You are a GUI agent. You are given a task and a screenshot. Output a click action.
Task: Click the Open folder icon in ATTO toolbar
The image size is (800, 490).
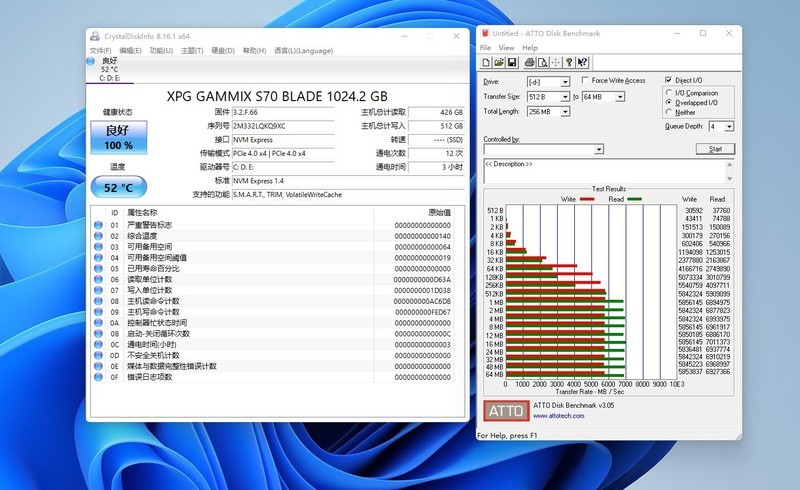tap(499, 63)
